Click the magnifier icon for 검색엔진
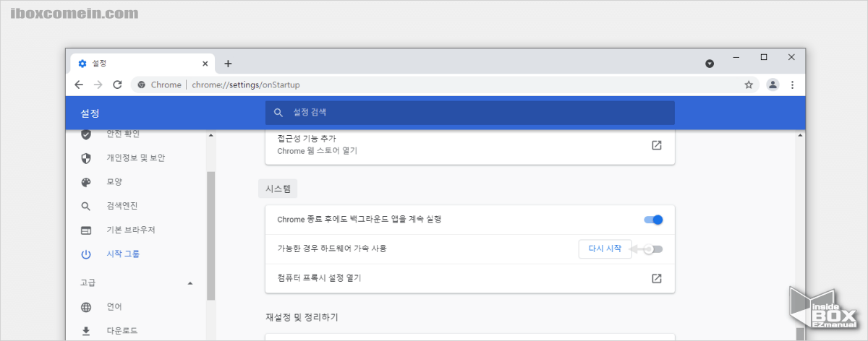The image size is (868, 341). tap(86, 206)
